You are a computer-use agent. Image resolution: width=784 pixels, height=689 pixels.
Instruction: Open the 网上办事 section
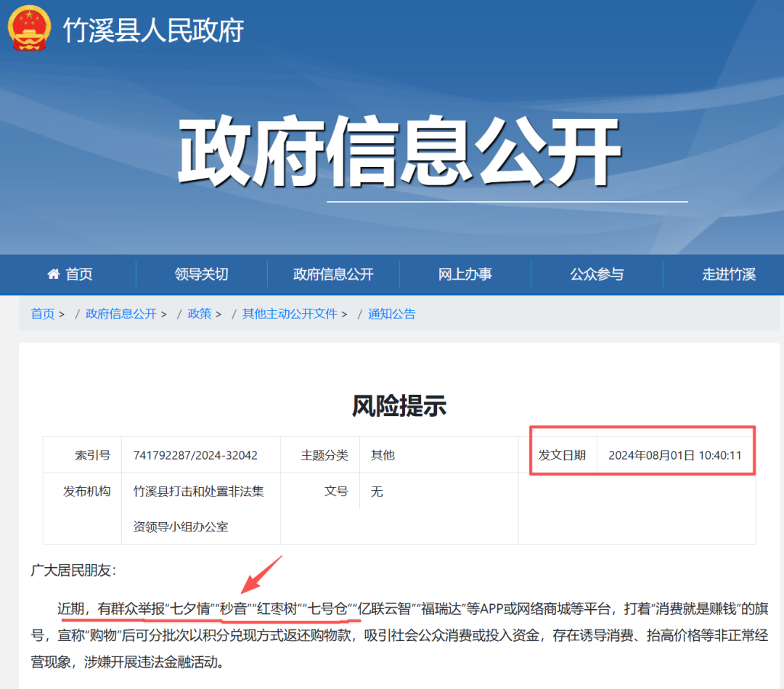[x=465, y=274]
